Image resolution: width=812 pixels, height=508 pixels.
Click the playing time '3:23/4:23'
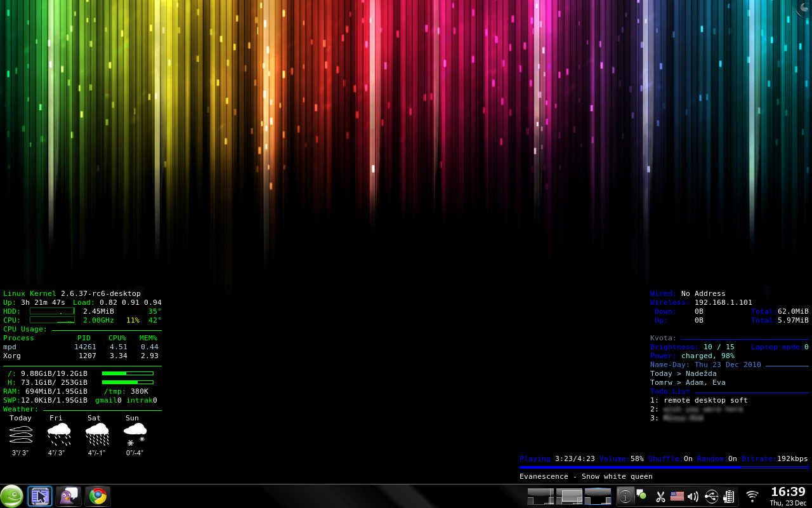click(575, 458)
